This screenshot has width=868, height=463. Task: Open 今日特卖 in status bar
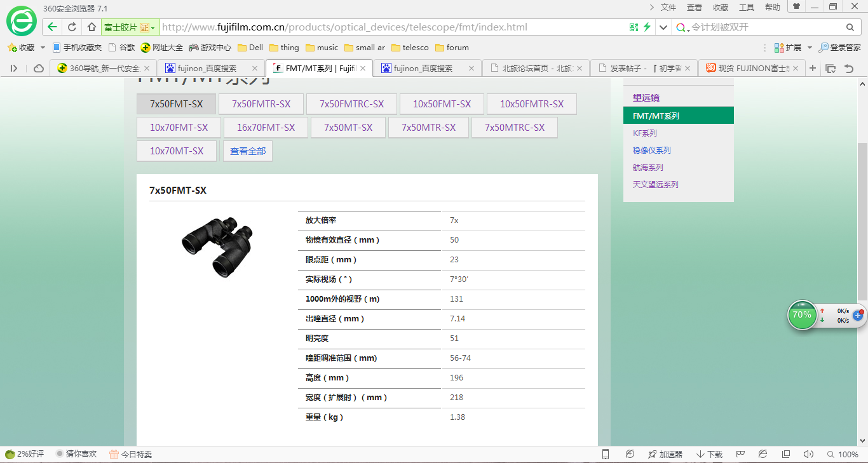[130, 454]
